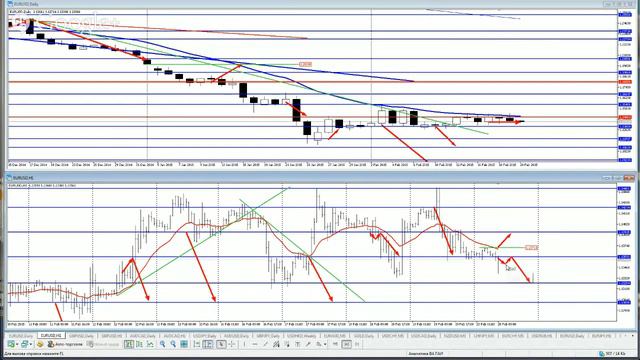Select the Horizontal Line drawing tool
Viewport: 640px width, 360px height.
click(255, 344)
